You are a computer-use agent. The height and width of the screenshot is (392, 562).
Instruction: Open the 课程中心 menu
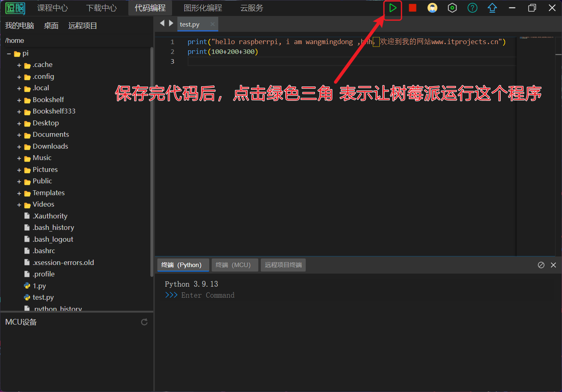click(53, 8)
